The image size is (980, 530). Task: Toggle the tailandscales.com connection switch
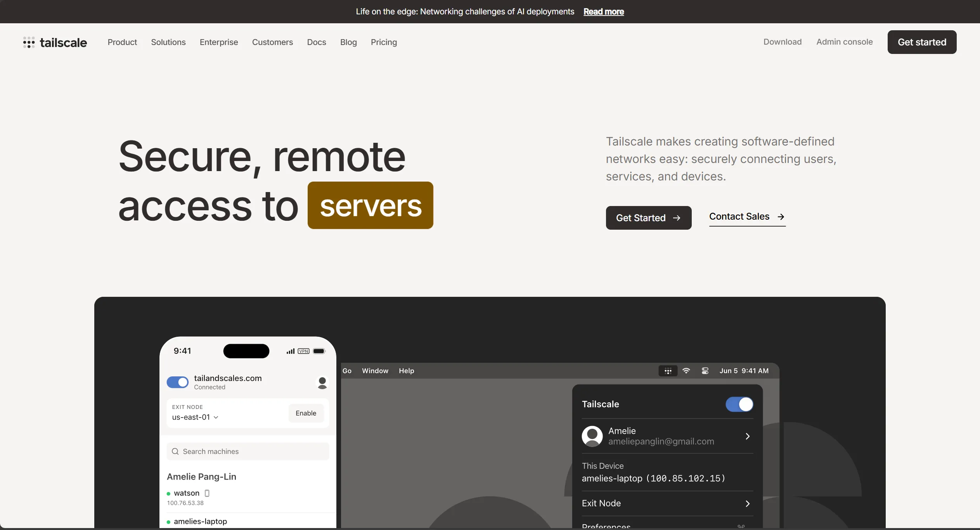(x=178, y=382)
